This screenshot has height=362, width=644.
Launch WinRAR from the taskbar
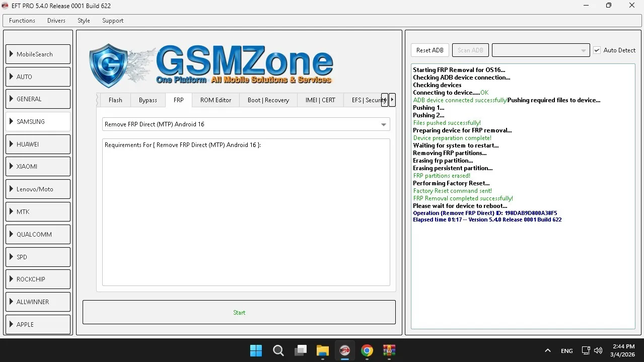pos(389,350)
